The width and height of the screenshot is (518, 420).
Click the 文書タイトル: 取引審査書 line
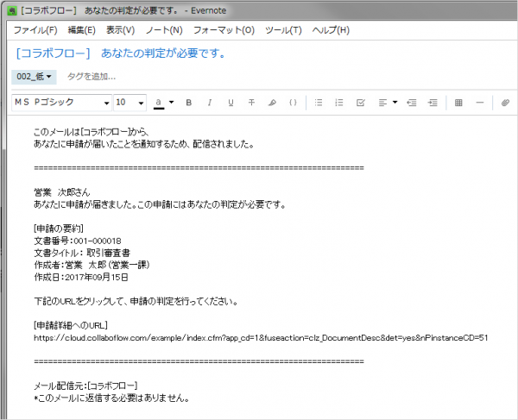click(82, 253)
